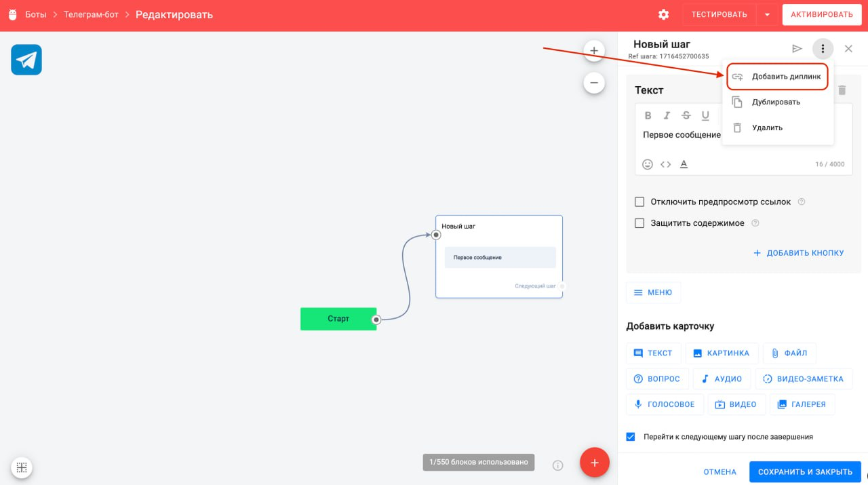Zoom out on the canvas

click(x=593, y=83)
